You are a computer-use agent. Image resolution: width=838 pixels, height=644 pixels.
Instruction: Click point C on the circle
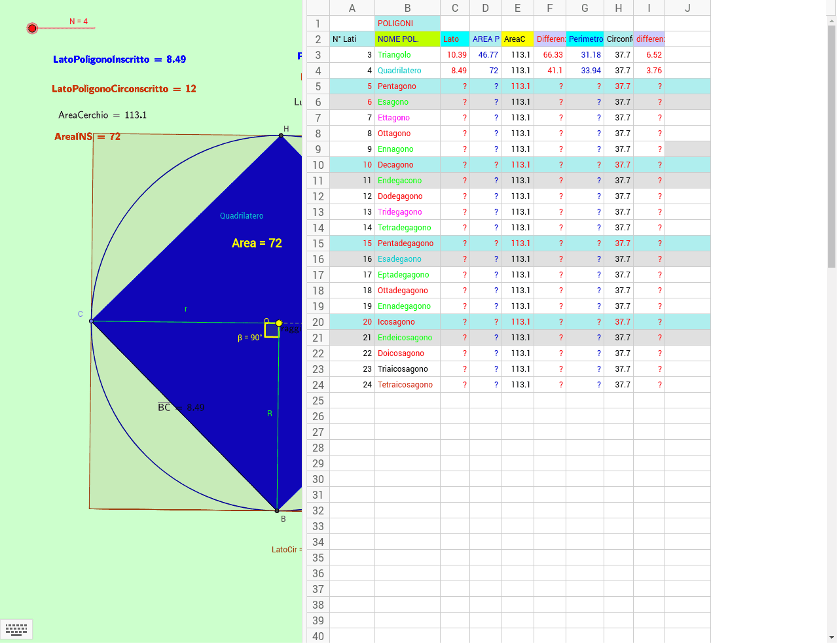[91, 321]
